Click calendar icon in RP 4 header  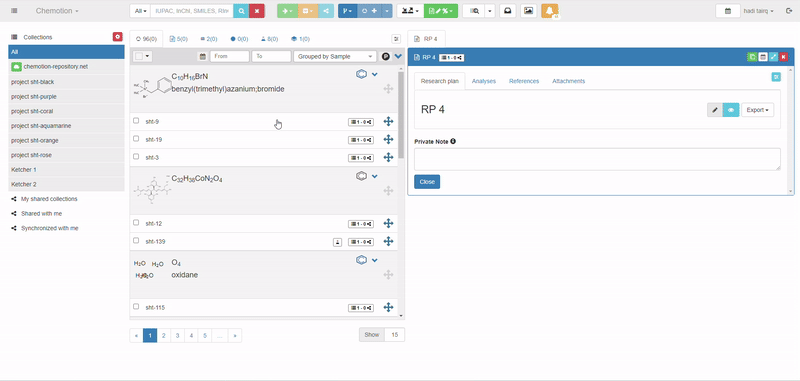762,57
